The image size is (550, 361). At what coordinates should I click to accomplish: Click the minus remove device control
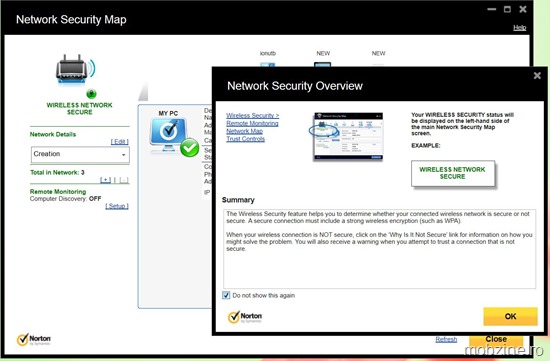click(x=123, y=180)
